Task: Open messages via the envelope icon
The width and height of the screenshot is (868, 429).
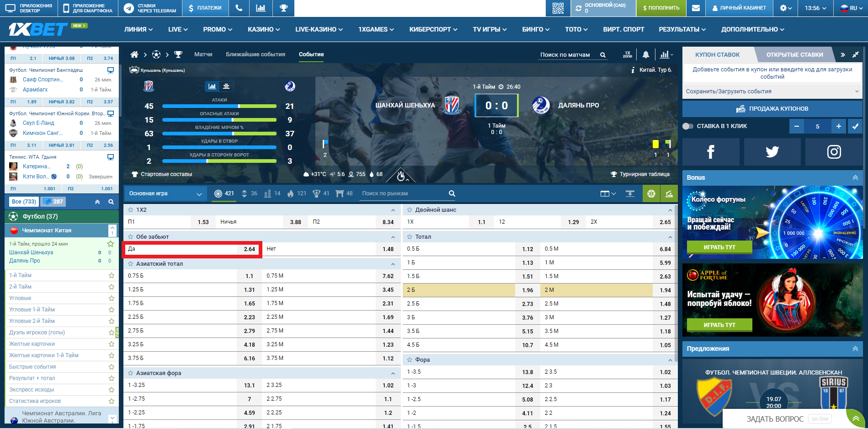Action: pos(696,8)
